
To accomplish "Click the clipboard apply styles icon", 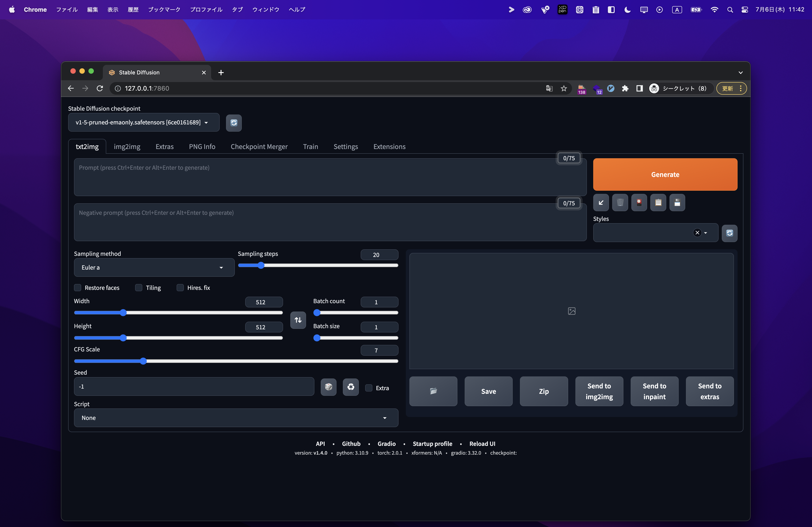I will click(658, 203).
